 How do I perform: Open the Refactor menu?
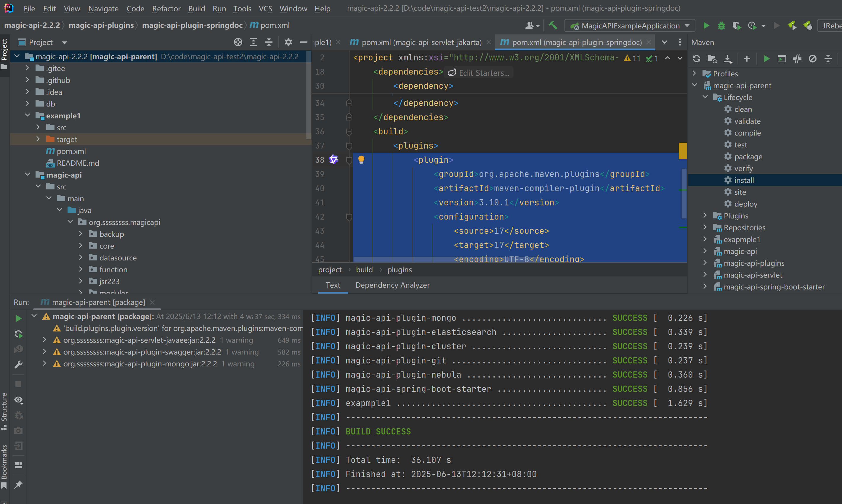tap(166, 9)
